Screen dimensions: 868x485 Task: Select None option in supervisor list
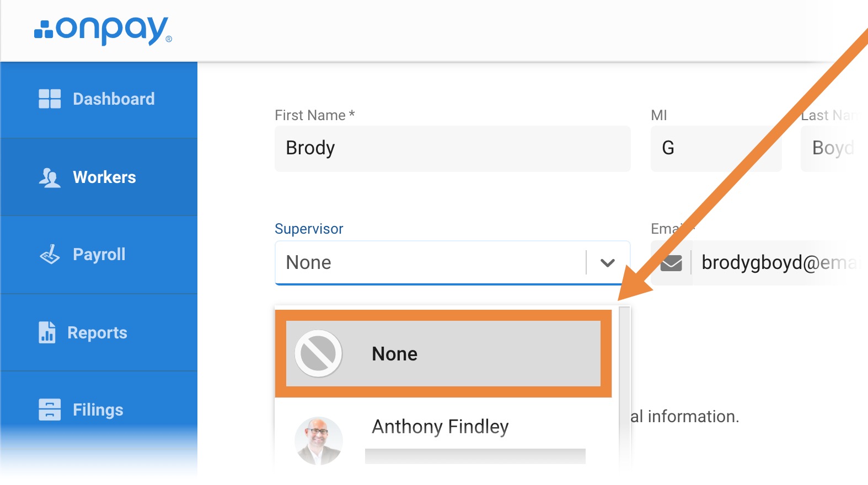pos(443,353)
